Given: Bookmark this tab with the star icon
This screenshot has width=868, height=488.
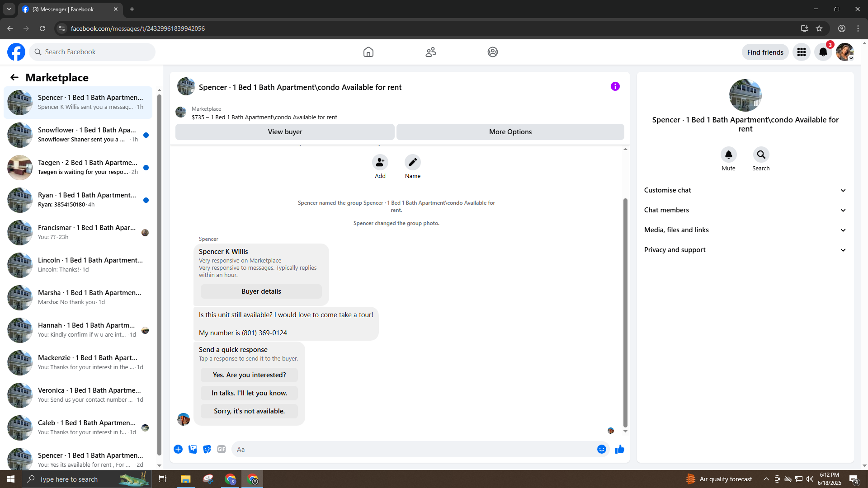Looking at the screenshot, I should 819,28.
